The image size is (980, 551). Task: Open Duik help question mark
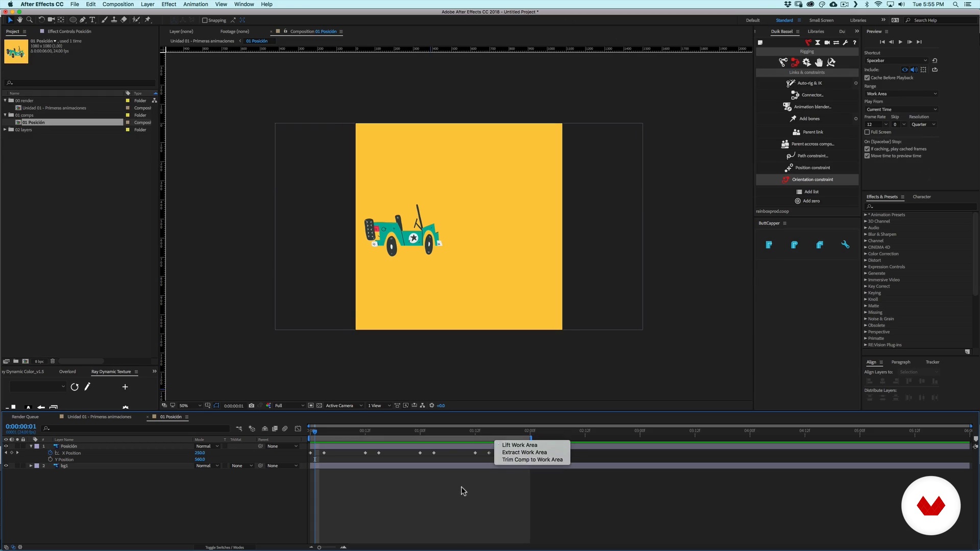854,42
